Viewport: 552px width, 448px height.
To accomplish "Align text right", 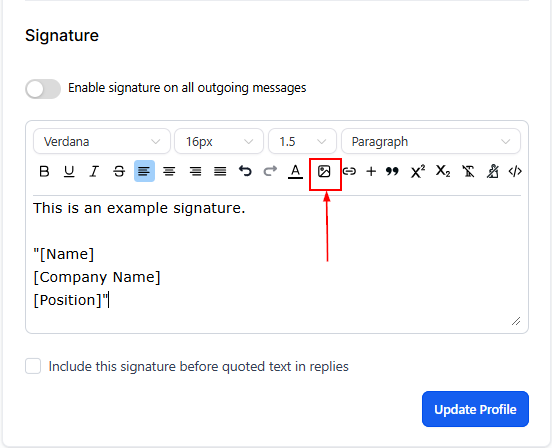I will [195, 171].
